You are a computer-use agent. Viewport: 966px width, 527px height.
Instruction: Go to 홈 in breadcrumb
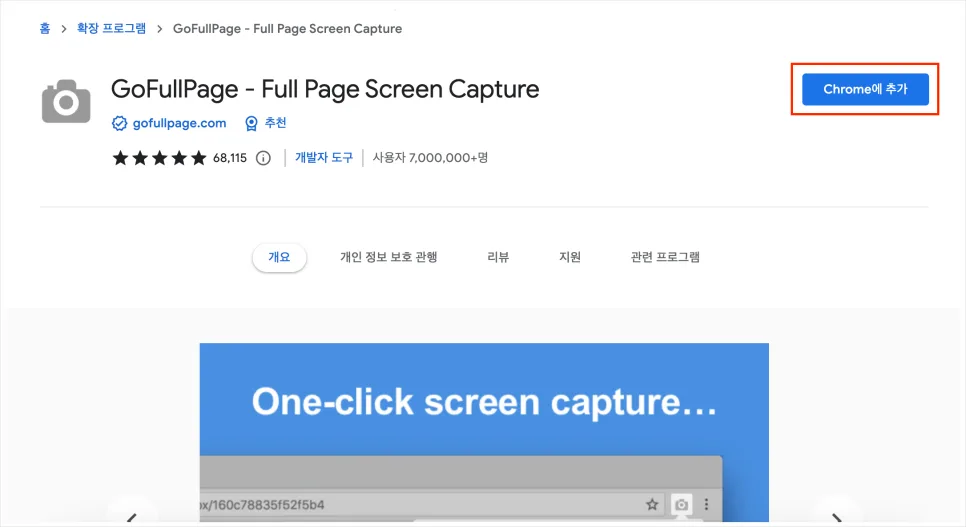point(44,28)
